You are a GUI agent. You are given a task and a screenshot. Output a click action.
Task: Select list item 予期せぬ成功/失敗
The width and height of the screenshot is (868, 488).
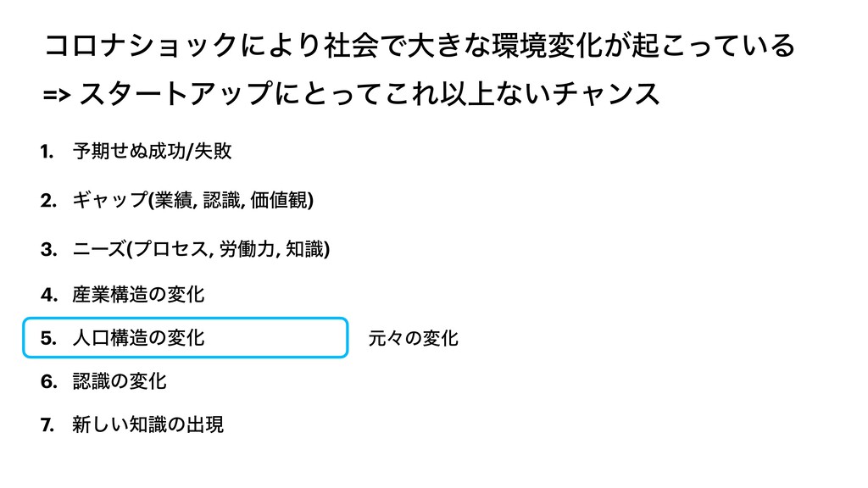click(x=153, y=152)
